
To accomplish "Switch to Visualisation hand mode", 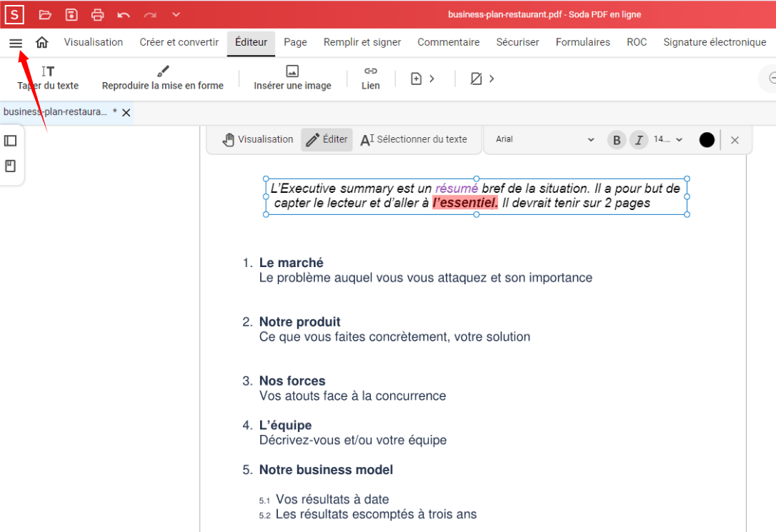I will pyautogui.click(x=258, y=139).
